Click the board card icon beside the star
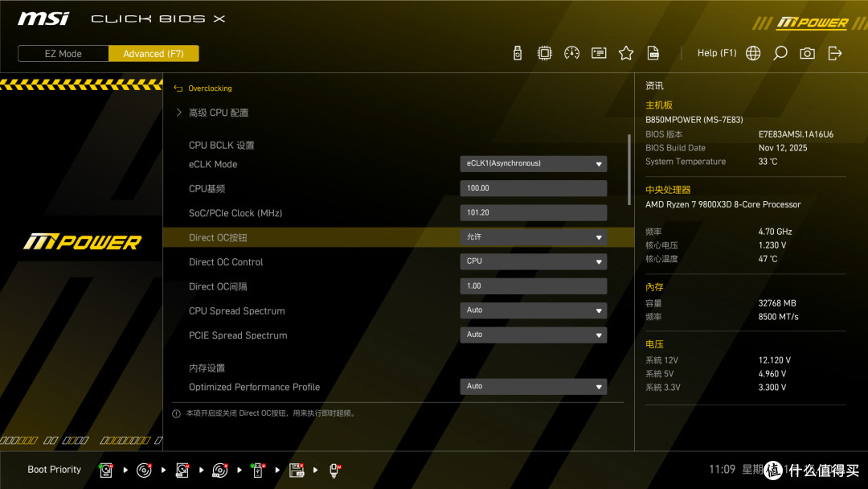Screen dimensions: 868x489 [599, 53]
